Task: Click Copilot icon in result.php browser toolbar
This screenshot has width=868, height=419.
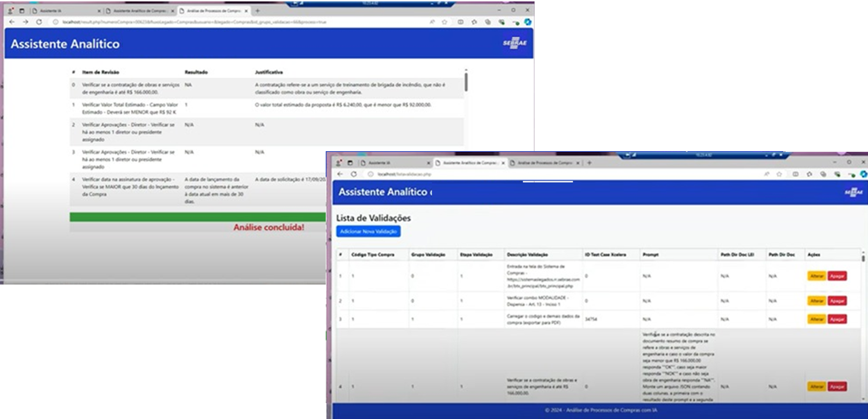Action: pyautogui.click(x=528, y=22)
